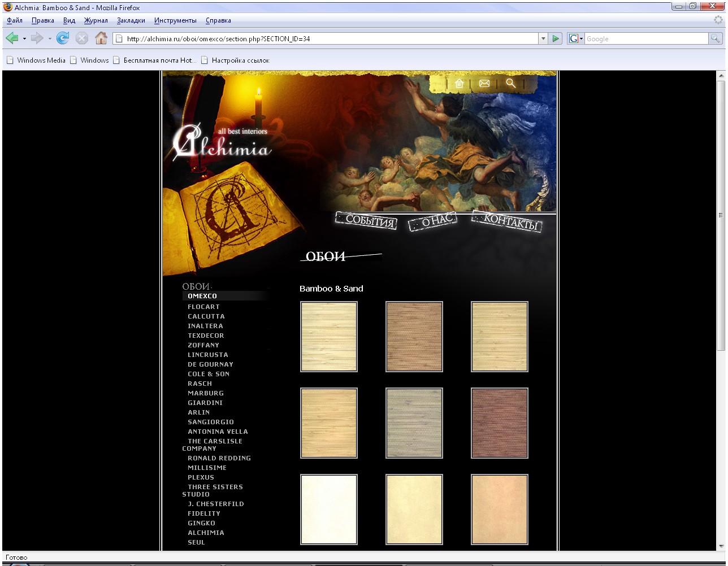Go back with the green Back arrow
Screen dimensions: 728x566
(x=12, y=38)
